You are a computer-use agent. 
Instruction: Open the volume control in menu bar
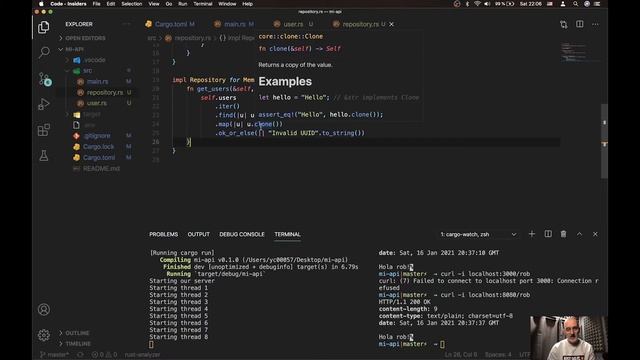click(487, 4)
